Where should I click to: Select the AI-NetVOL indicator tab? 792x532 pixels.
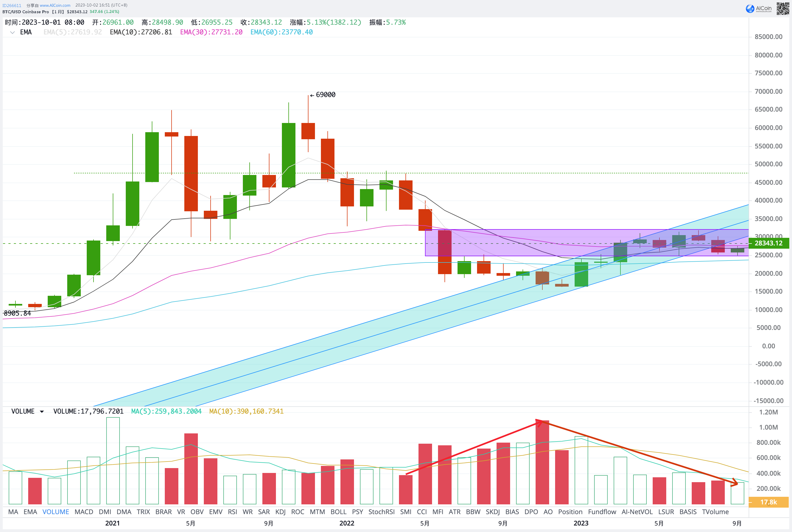637,512
